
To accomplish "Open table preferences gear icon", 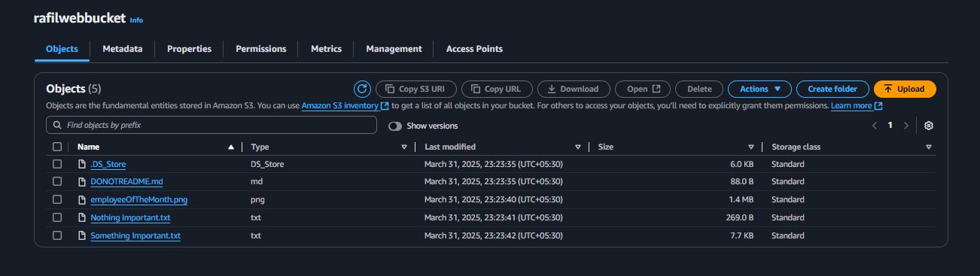I will click(x=929, y=126).
